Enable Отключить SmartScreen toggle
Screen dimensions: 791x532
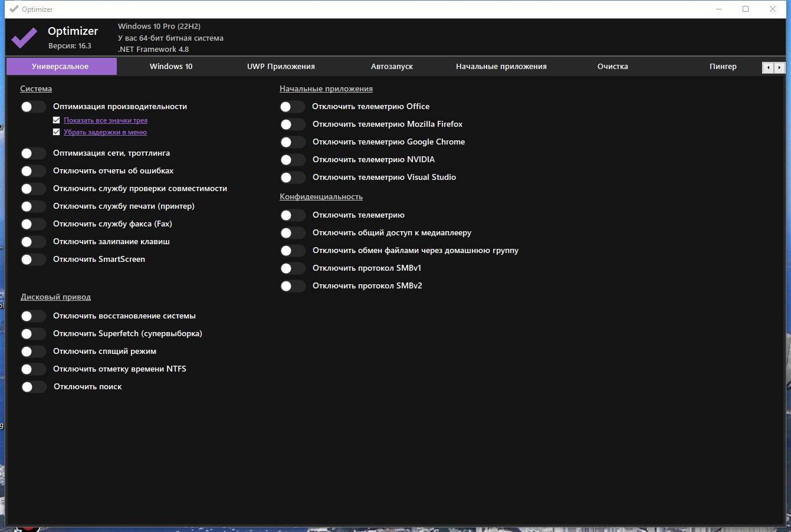point(33,260)
